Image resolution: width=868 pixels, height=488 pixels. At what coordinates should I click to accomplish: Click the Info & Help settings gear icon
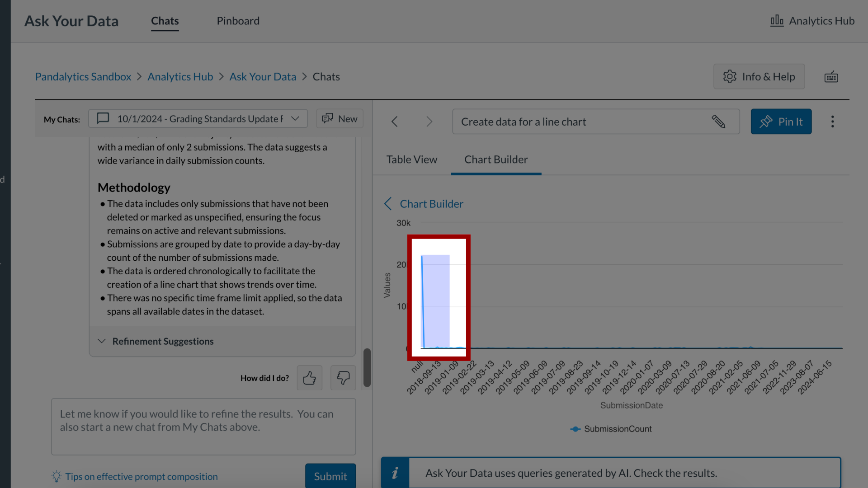[x=729, y=76]
